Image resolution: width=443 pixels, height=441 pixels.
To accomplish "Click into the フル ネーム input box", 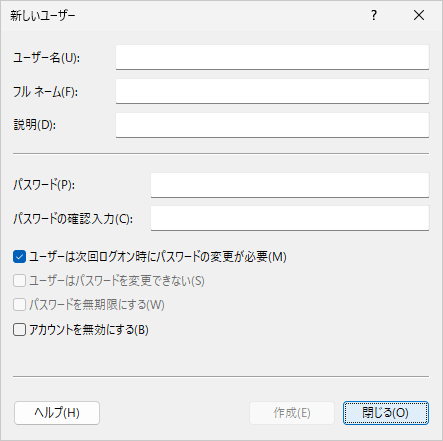I will coord(272,91).
